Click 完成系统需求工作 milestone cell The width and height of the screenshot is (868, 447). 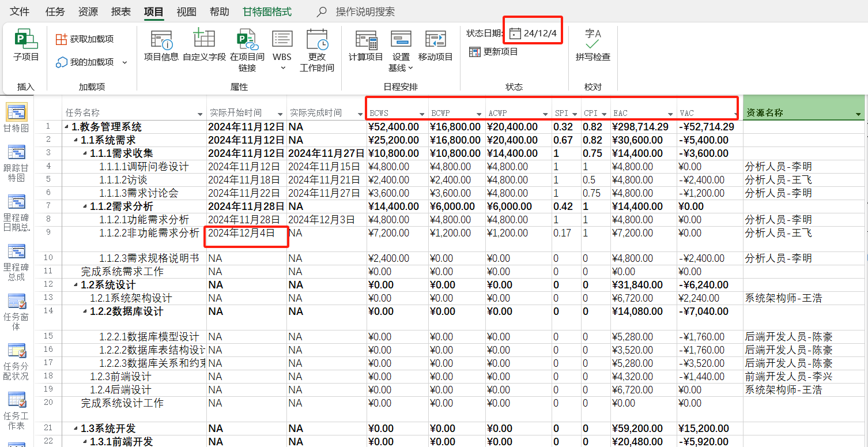pos(134,272)
